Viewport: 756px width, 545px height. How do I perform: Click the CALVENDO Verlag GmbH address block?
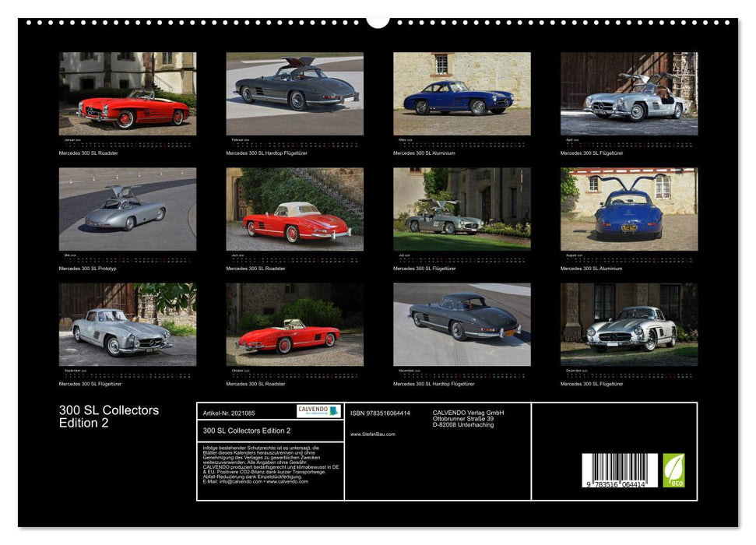(468, 417)
